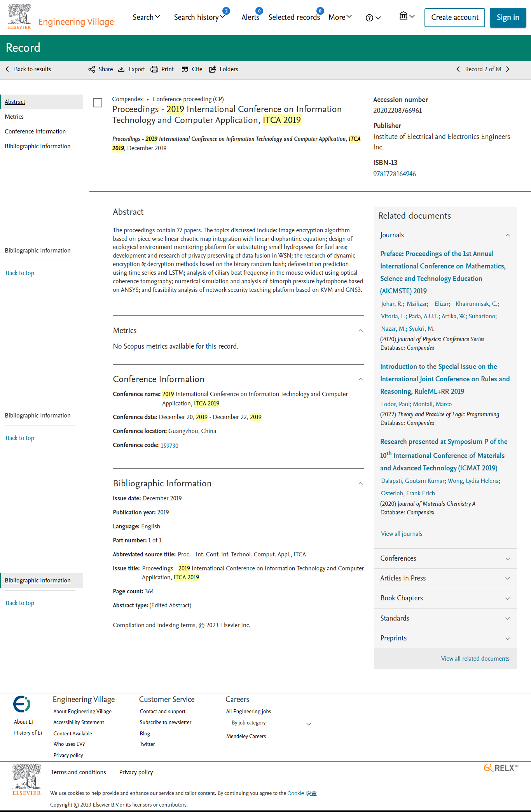
Task: Click the Print icon
Action: click(x=154, y=69)
